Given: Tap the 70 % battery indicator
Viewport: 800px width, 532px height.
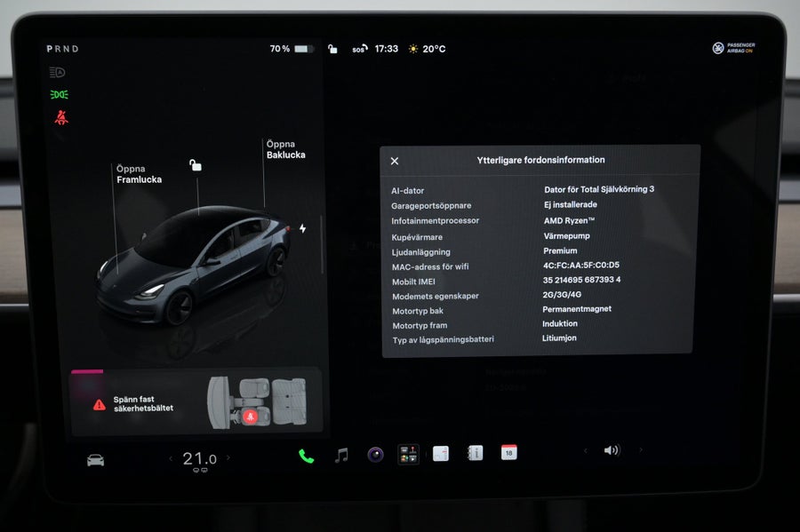Looking at the screenshot, I should point(292,49).
